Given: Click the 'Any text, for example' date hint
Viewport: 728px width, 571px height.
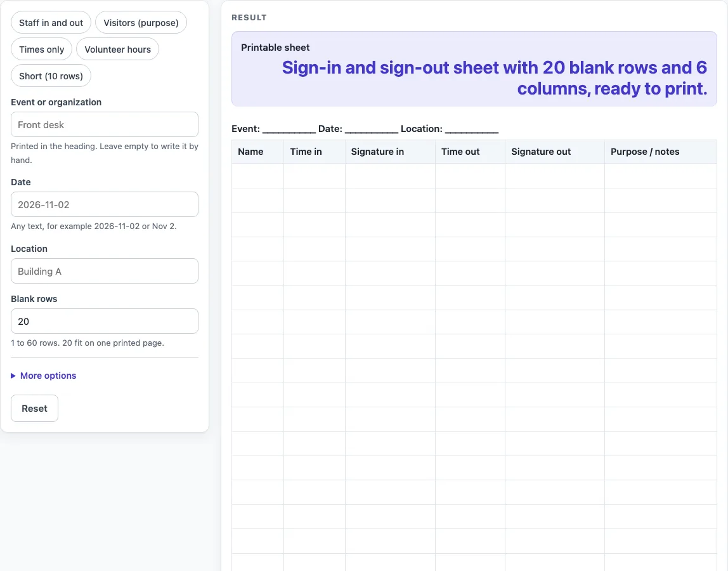Looking at the screenshot, I should coord(94,226).
